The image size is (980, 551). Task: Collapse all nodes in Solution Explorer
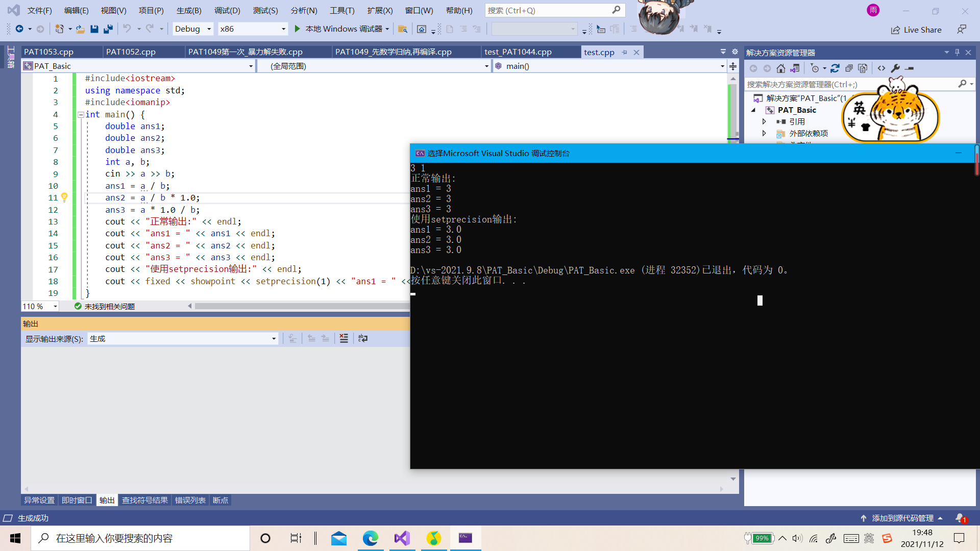849,68
